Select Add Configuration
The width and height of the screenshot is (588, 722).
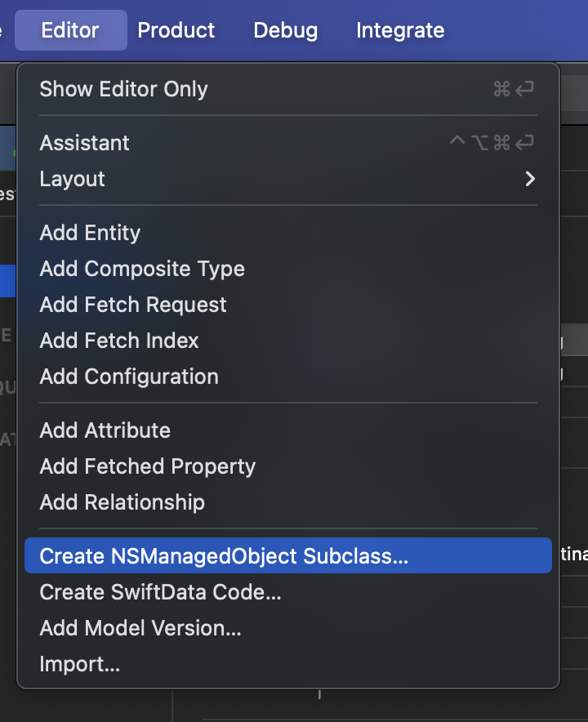288,377
